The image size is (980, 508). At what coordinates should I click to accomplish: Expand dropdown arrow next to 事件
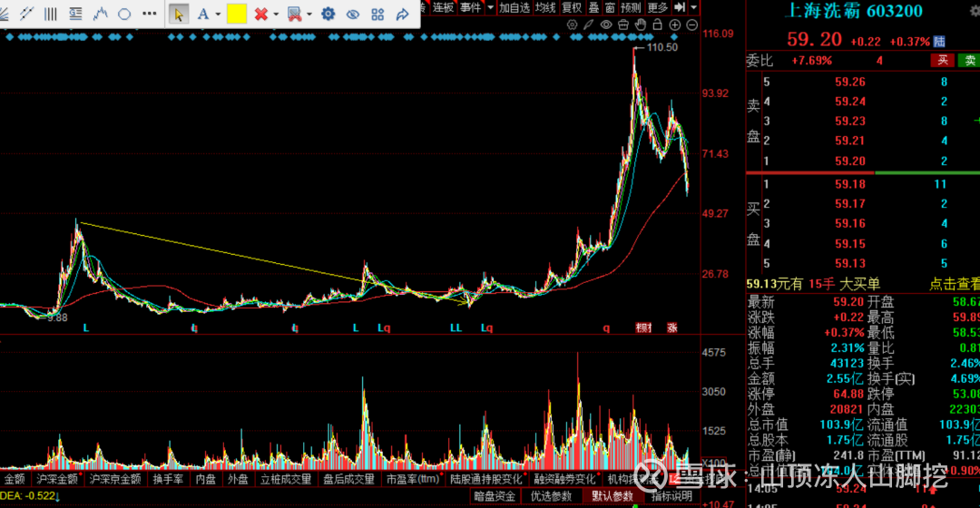pyautogui.click(x=491, y=7)
